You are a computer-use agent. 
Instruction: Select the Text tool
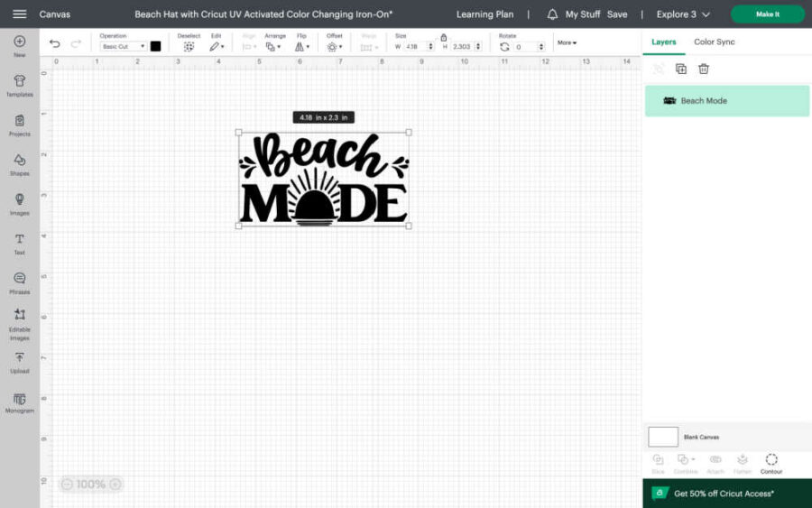click(19, 243)
